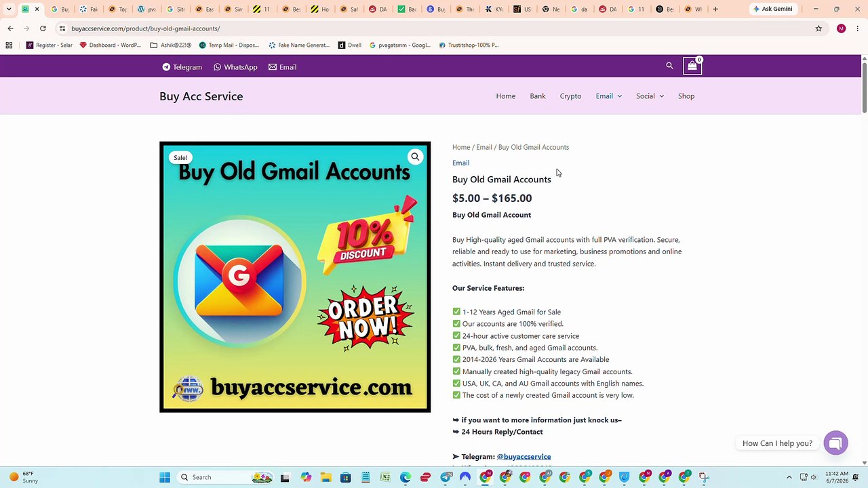868x488 pixels.
Task: Click the $5.00 – $165.00 price text
Action: tap(492, 198)
